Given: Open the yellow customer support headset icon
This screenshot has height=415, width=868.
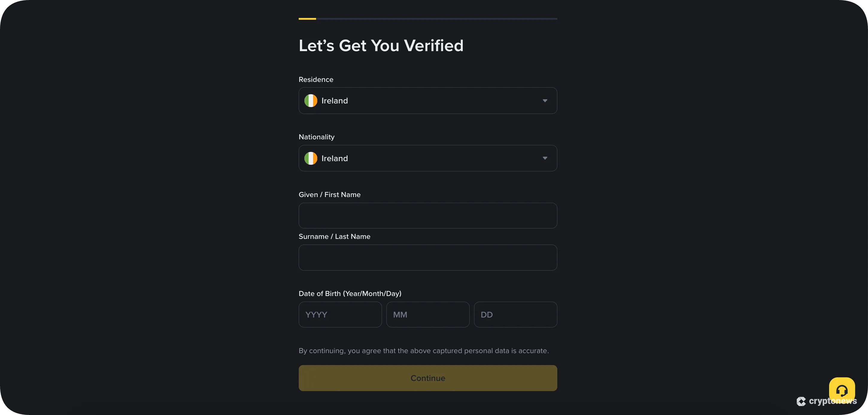Looking at the screenshot, I should click(842, 391).
